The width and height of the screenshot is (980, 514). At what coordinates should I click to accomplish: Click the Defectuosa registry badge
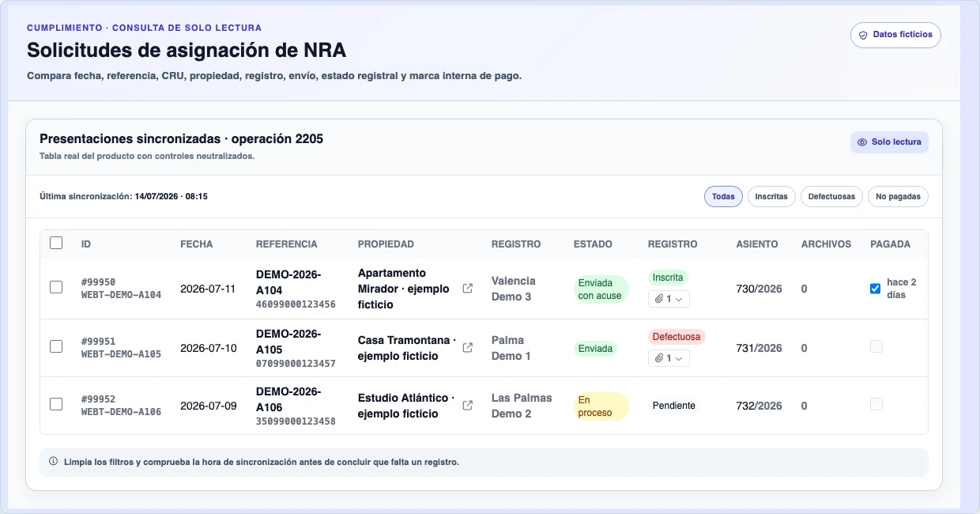(677, 337)
